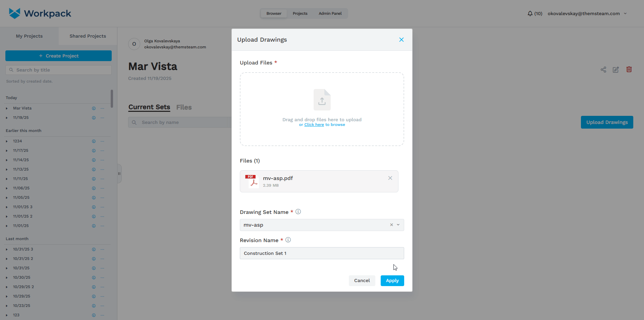
Task: Go to the Projects menu item
Action: [x=300, y=13]
